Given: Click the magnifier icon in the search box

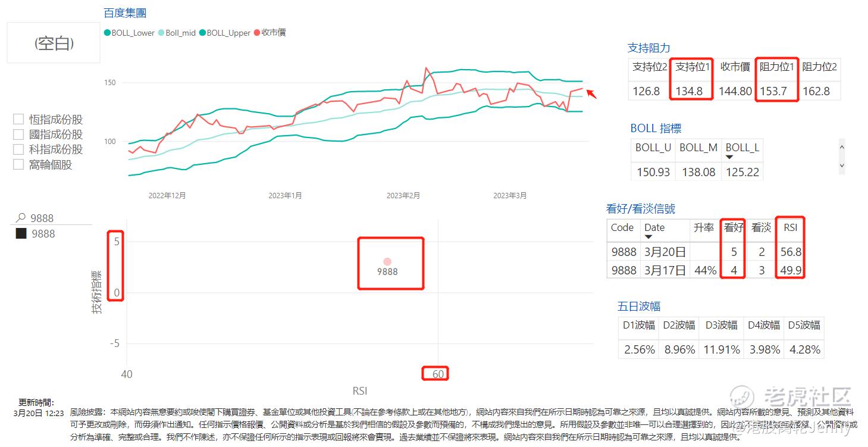Looking at the screenshot, I should click(21, 218).
